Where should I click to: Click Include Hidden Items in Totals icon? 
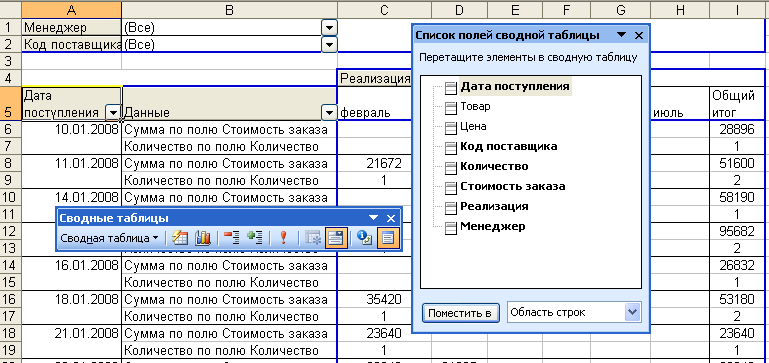tap(312, 238)
